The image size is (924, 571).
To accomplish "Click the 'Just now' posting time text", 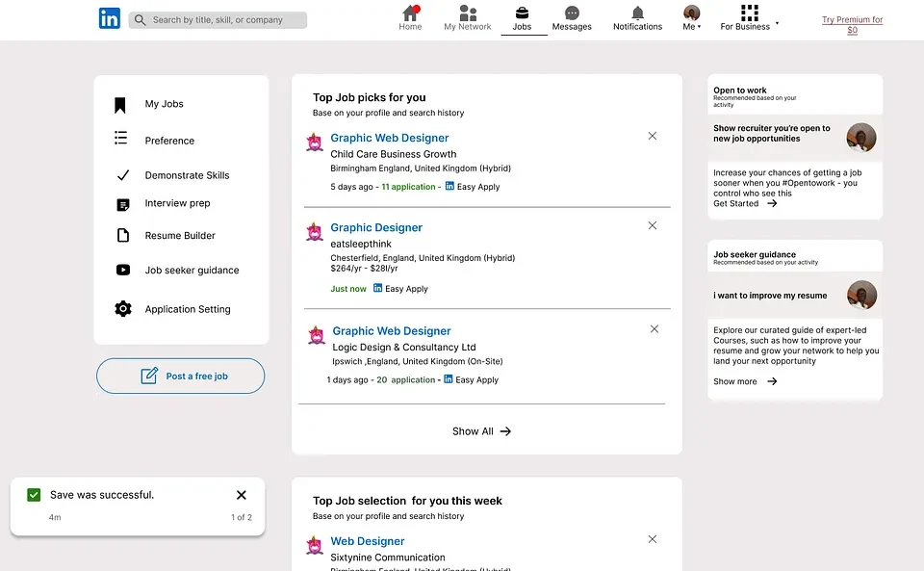I will pyautogui.click(x=348, y=289).
